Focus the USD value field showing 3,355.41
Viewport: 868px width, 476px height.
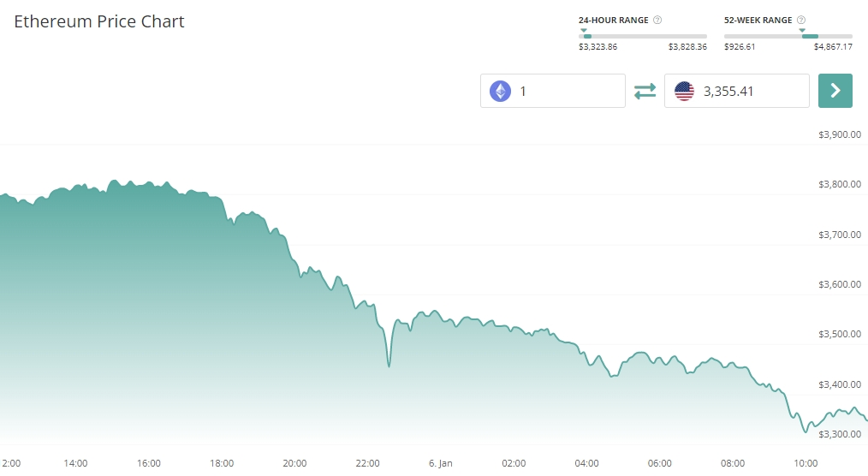(749, 91)
